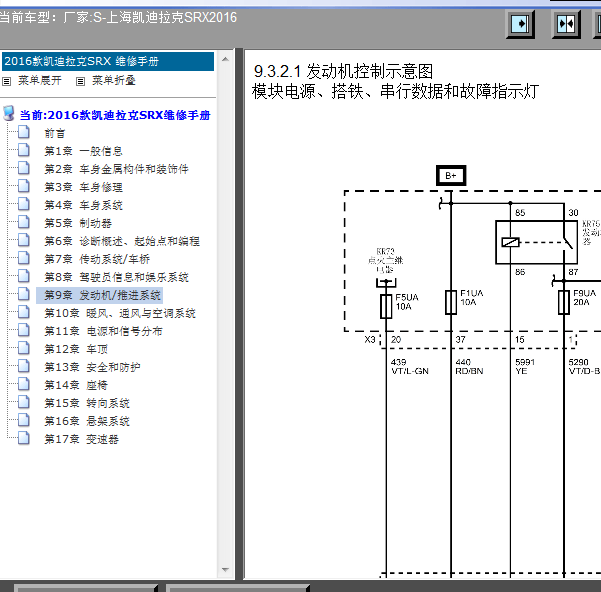This screenshot has width=601, height=592.
Task: Click the page icon next to 第13章 安全和防护
Action: [x=24, y=366]
